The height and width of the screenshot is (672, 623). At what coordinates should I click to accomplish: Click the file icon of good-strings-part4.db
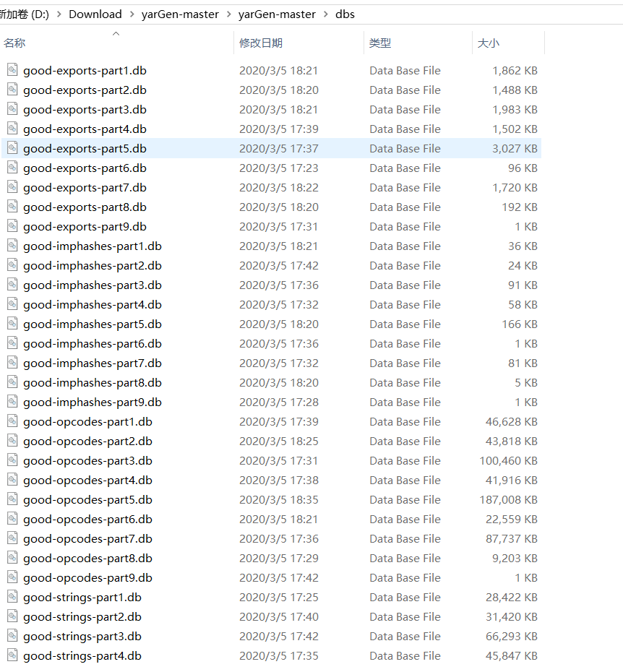[12, 655]
